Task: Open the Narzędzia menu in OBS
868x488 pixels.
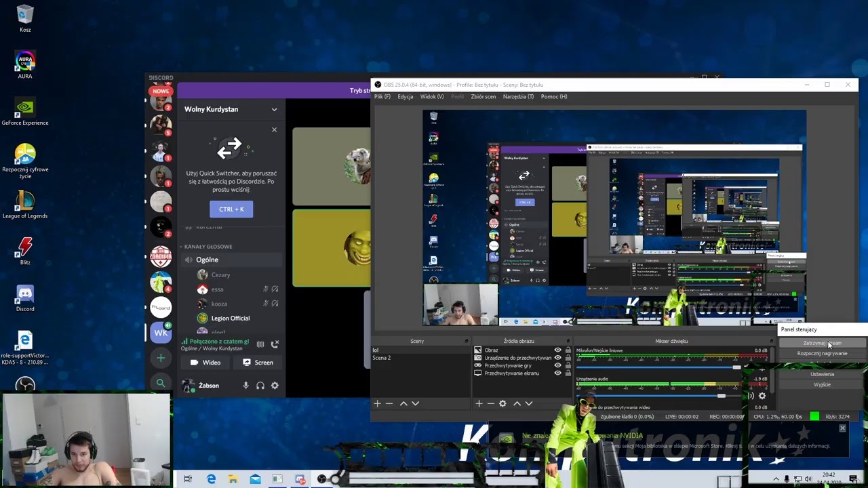Action: click(518, 96)
